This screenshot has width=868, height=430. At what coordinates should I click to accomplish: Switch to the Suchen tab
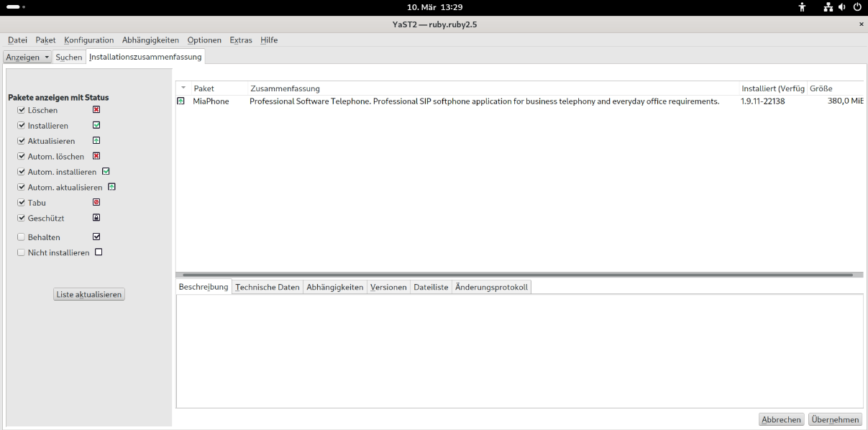click(x=69, y=57)
